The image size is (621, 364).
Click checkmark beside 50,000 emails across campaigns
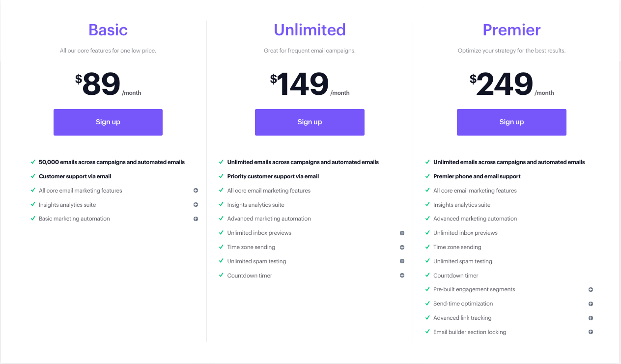click(x=33, y=162)
